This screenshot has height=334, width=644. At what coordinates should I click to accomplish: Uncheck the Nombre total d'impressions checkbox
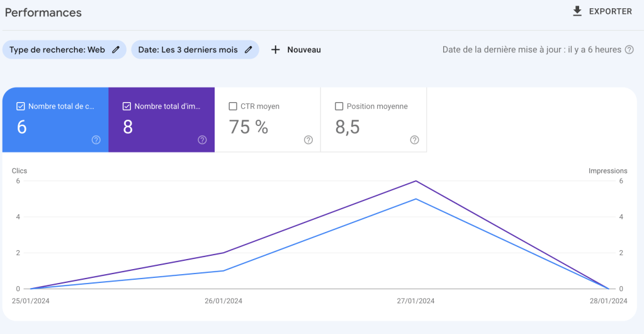coord(127,107)
